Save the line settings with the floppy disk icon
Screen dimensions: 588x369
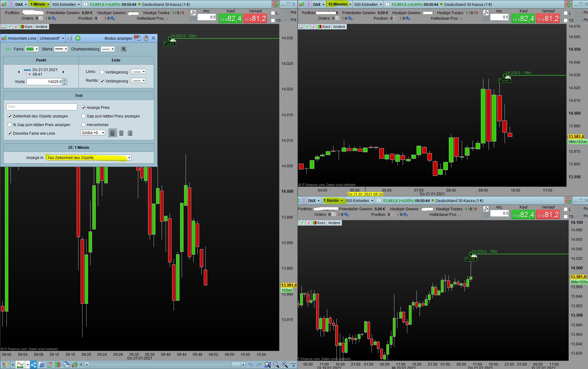[70, 38]
